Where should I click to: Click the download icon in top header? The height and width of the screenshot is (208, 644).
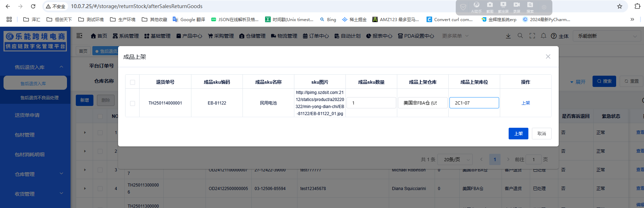pos(508,36)
